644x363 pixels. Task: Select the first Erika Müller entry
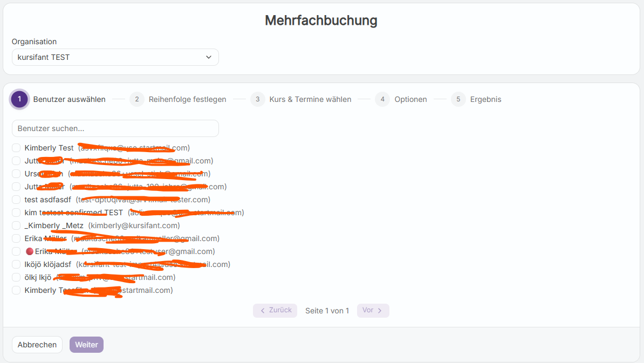pyautogui.click(x=16, y=238)
